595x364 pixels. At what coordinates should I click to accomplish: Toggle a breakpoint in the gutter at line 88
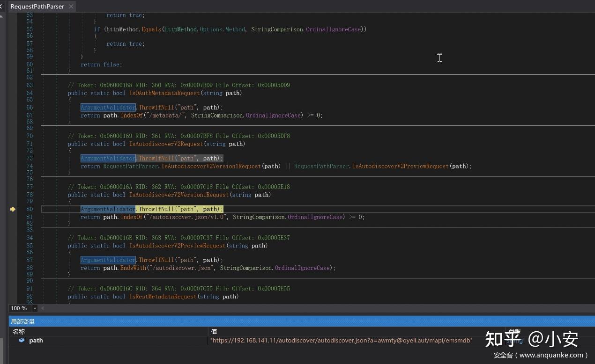pyautogui.click(x=13, y=268)
